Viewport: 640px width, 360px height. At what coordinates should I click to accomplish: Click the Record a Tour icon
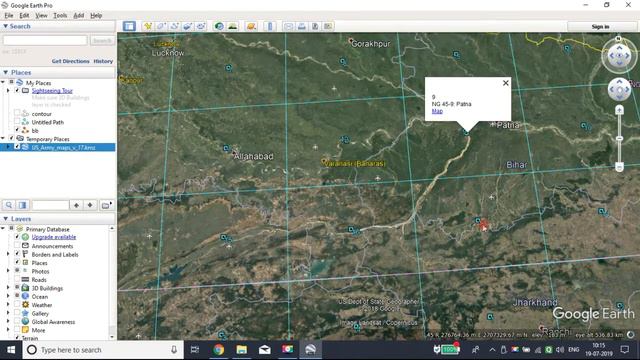click(x=201, y=26)
